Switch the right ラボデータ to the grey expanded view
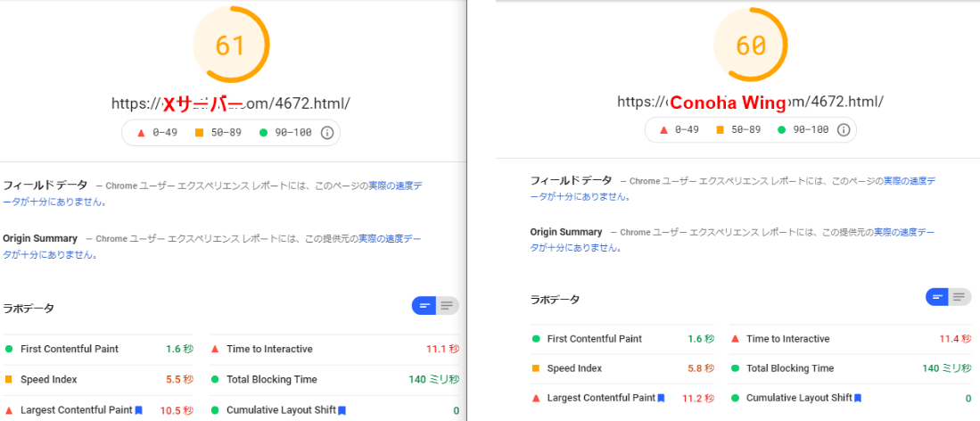Viewport: 980px width, 421px height. pyautogui.click(x=960, y=297)
